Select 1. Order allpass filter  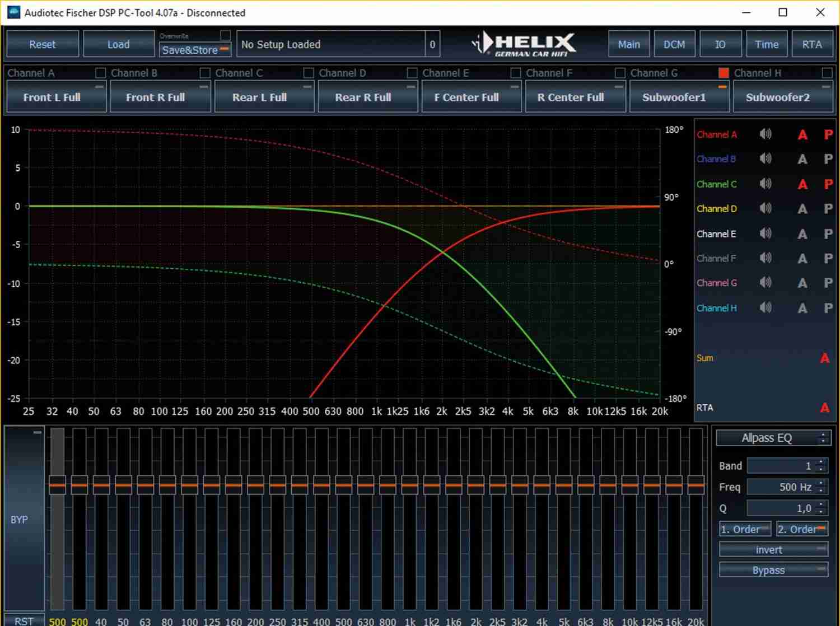point(745,529)
